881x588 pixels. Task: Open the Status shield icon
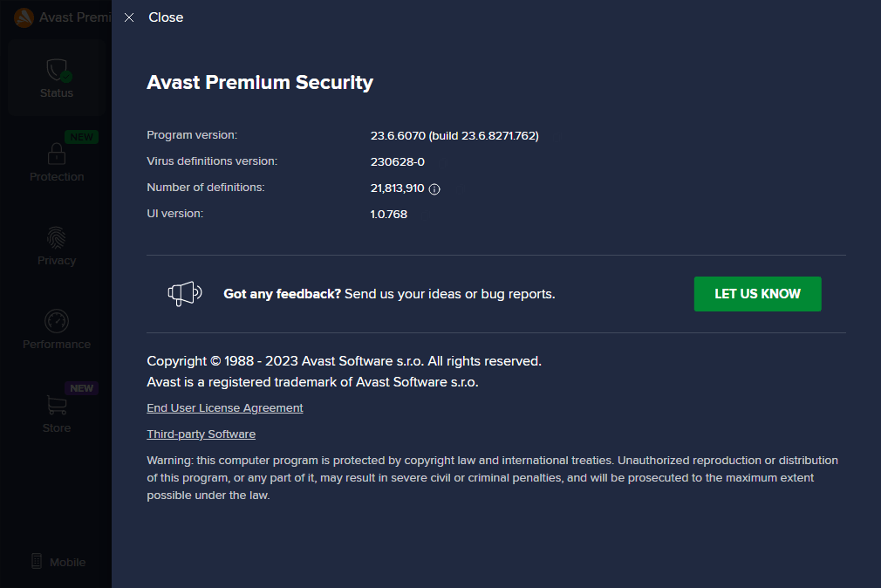point(58,71)
